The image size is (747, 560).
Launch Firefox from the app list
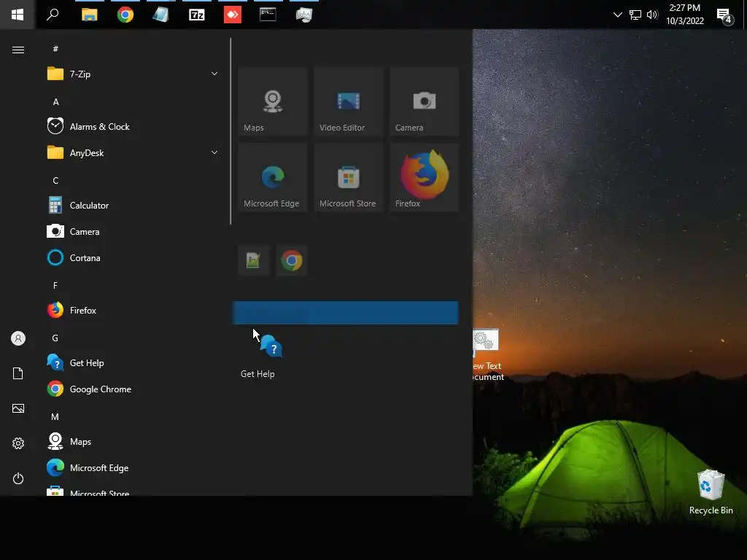[x=132, y=311]
